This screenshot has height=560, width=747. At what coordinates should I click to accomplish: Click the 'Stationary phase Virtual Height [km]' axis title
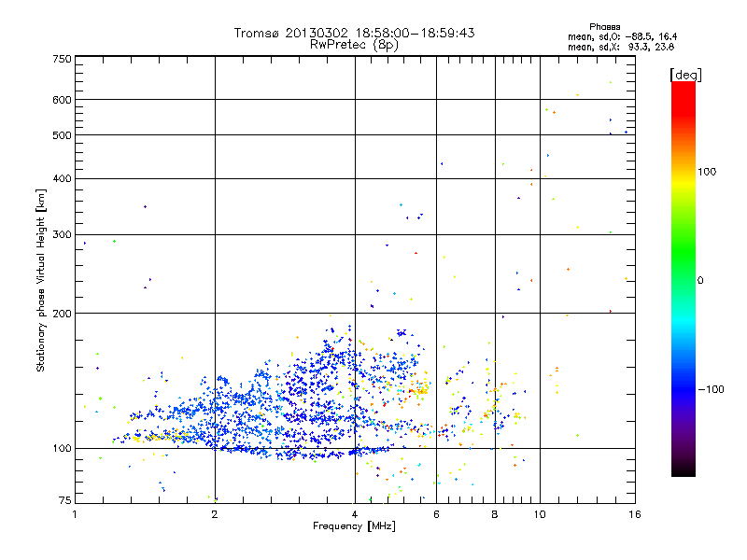coord(41,281)
